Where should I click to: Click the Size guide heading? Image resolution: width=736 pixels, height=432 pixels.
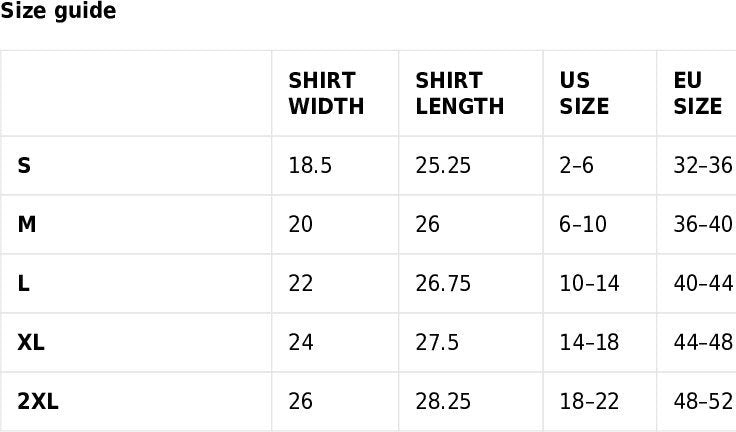[58, 10]
